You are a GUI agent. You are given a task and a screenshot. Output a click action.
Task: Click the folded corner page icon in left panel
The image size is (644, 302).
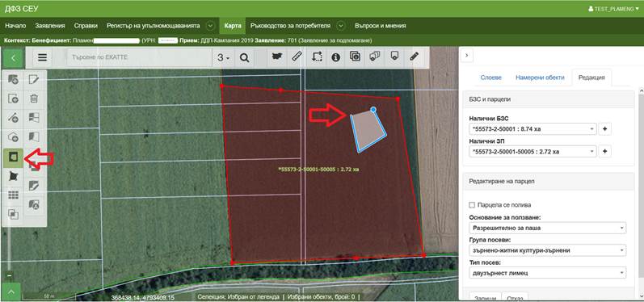[34, 186]
